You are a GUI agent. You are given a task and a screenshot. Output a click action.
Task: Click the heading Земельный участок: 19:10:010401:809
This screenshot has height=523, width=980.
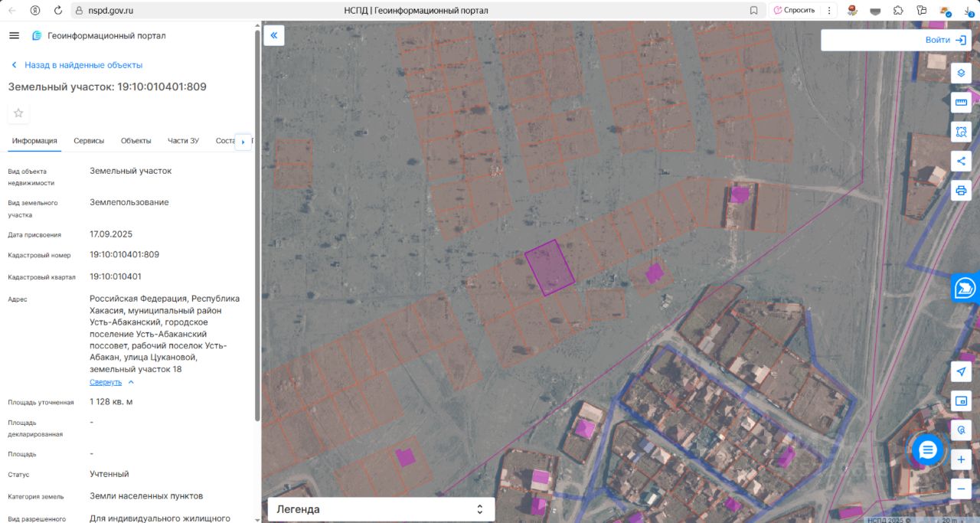click(x=107, y=87)
